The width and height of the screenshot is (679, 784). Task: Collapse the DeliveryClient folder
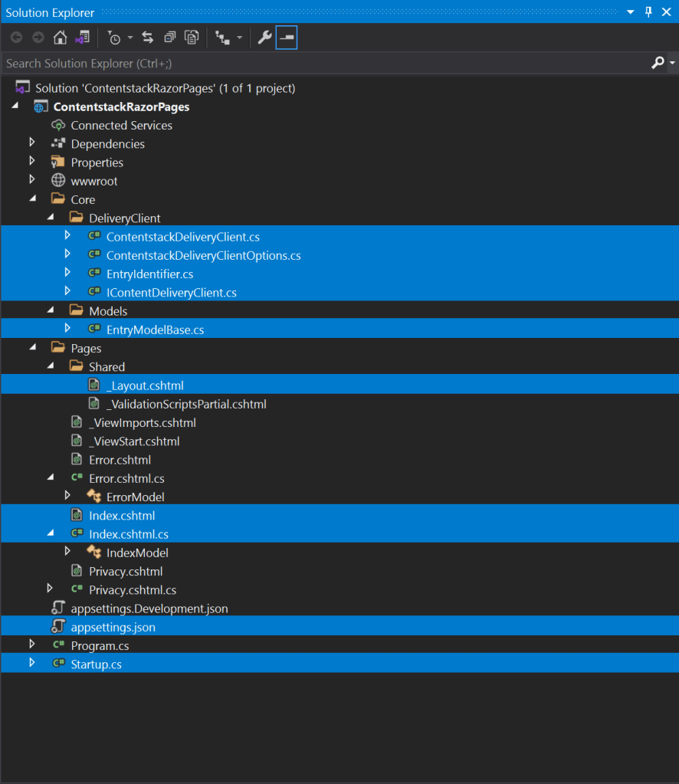tap(51, 218)
